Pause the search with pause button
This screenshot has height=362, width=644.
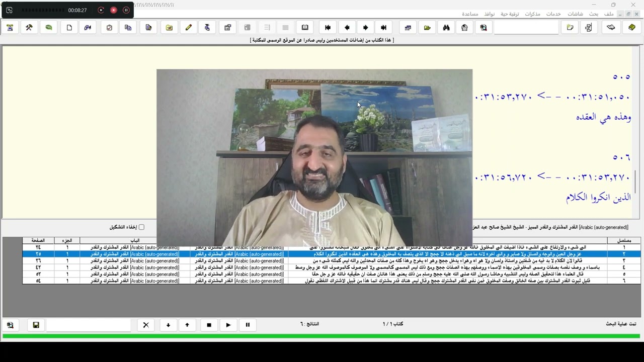(x=248, y=325)
